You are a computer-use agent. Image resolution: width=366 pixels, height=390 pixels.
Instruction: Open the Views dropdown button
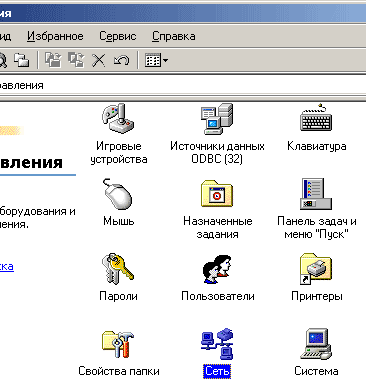tap(156, 60)
